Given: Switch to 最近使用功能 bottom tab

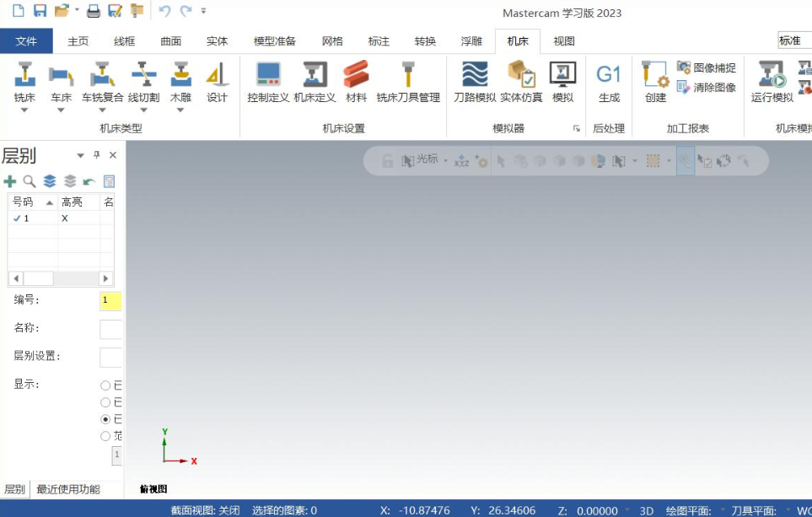Looking at the screenshot, I should 67,489.
